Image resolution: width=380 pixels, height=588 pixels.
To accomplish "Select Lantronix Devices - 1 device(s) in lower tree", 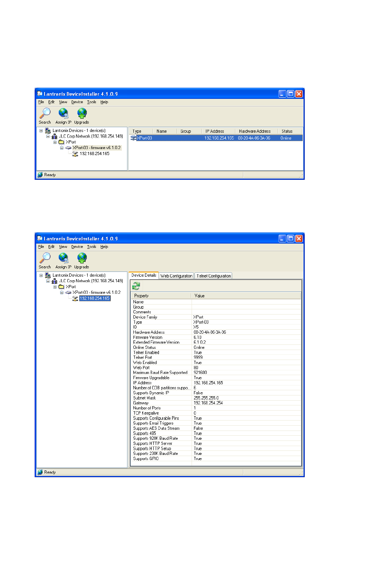I will tap(79, 275).
